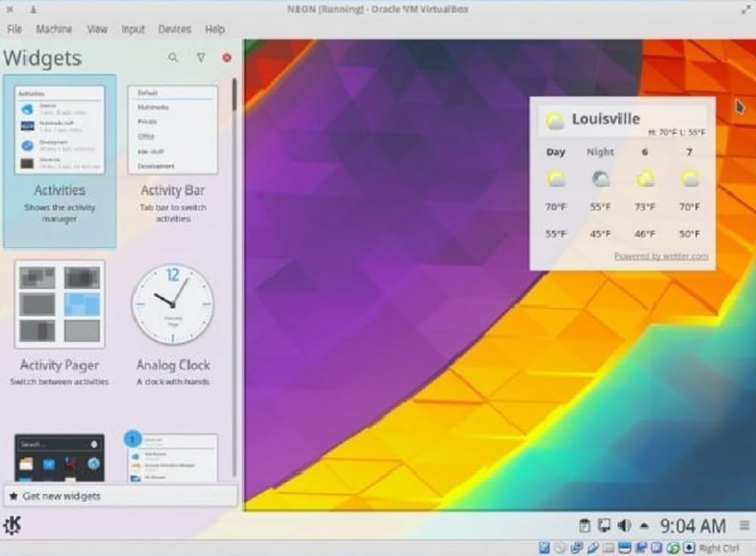Click VirtualBox shared folders status icon
Screen dimensions: 756x556
pyautogui.click(x=609, y=548)
